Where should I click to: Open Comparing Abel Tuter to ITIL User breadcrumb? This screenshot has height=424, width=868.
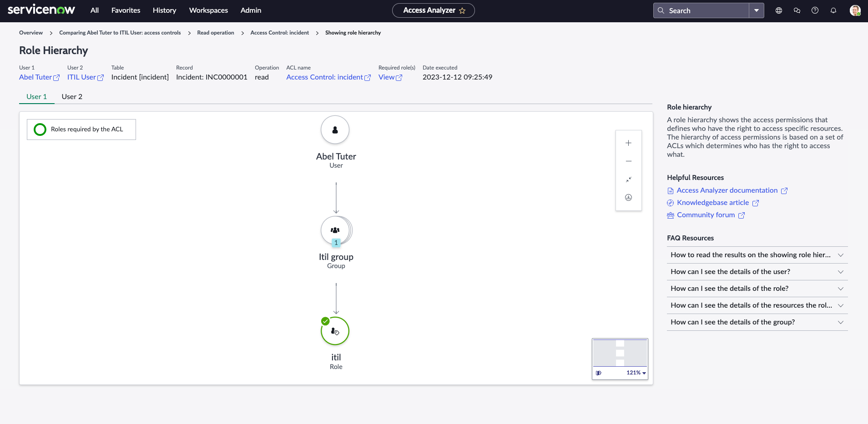[120, 33]
